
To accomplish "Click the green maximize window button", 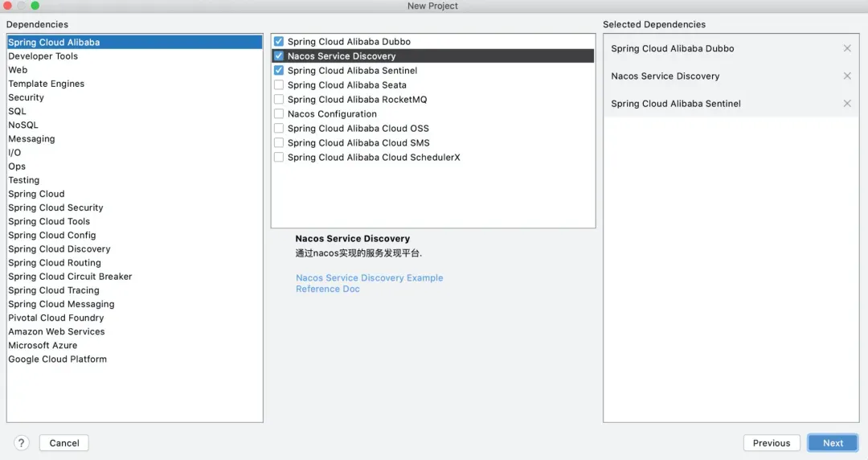I will point(35,6).
